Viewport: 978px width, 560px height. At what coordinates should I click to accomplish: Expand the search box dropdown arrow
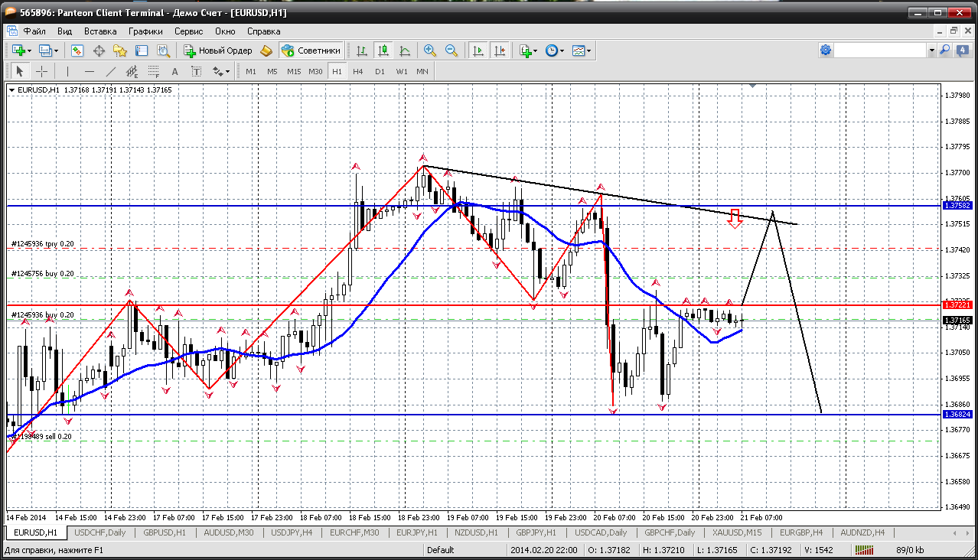pos(931,50)
